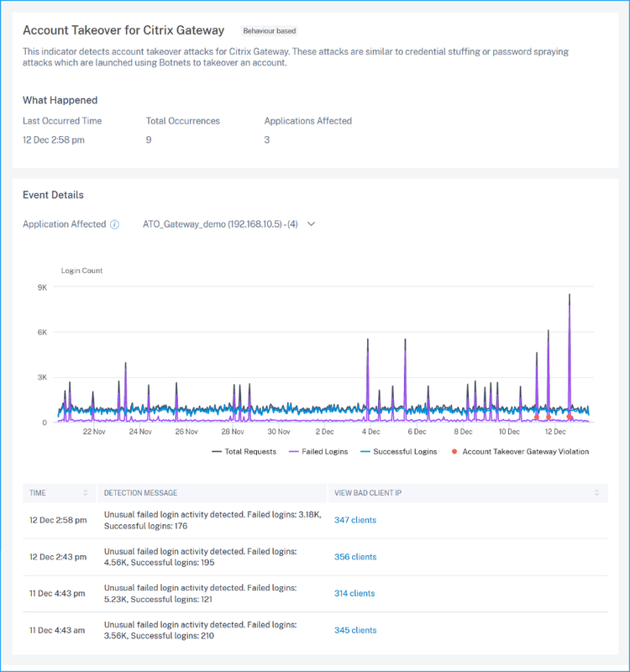The height and width of the screenshot is (672, 630).
Task: Click the middle red violation marker on chart
Action: [549, 417]
